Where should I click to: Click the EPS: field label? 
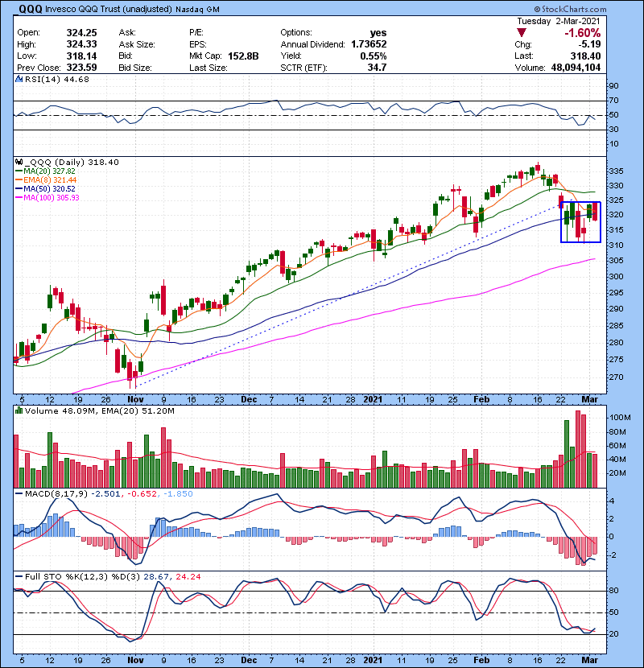click(198, 44)
